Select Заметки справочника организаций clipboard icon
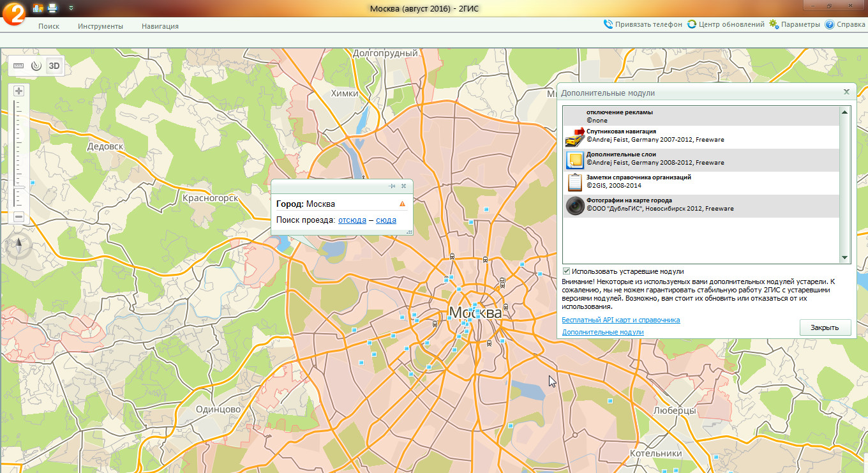The width and height of the screenshot is (868, 473). [575, 183]
